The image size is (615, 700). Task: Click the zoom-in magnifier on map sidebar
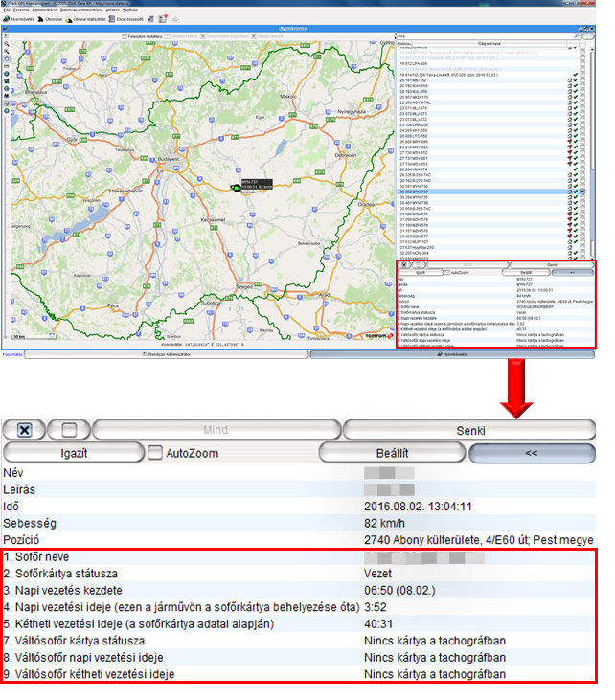pos(6,45)
